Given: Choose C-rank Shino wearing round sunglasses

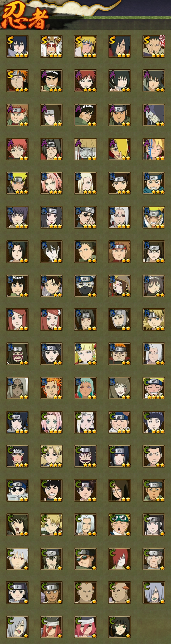Looking at the screenshot, I should point(17,491).
